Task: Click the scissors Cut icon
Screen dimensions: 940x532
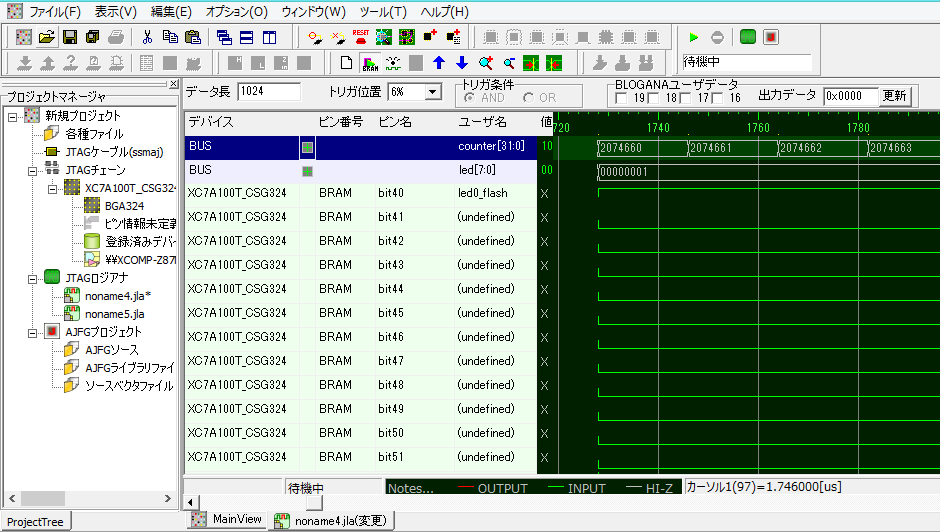Action: click(147, 37)
